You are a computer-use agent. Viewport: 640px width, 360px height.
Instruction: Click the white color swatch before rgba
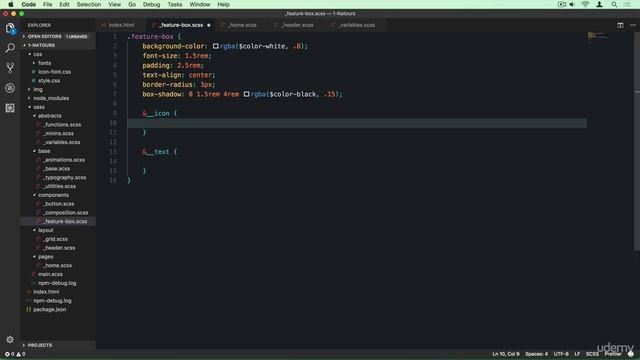click(216, 46)
